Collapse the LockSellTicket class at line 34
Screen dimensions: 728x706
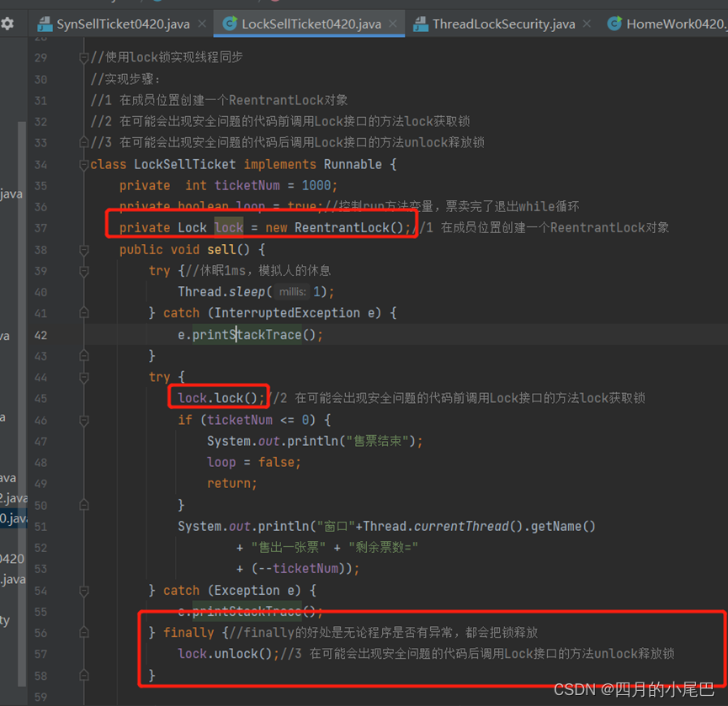pyautogui.click(x=84, y=165)
